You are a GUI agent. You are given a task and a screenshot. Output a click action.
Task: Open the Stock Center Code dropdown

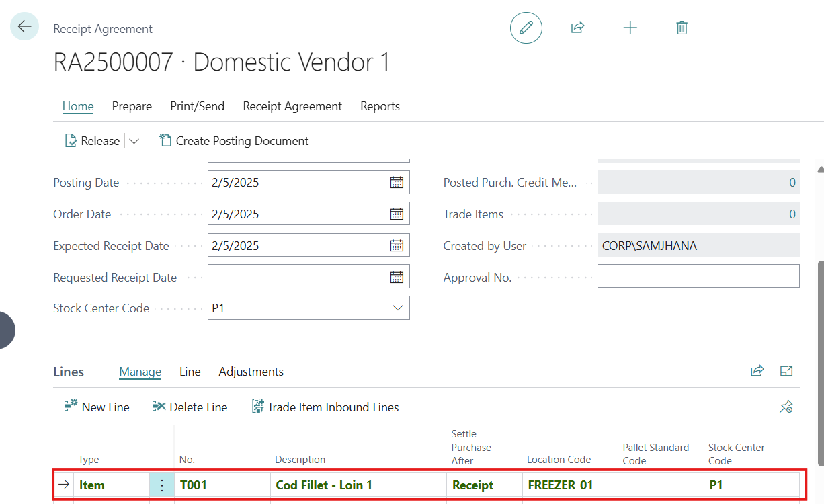[398, 308]
